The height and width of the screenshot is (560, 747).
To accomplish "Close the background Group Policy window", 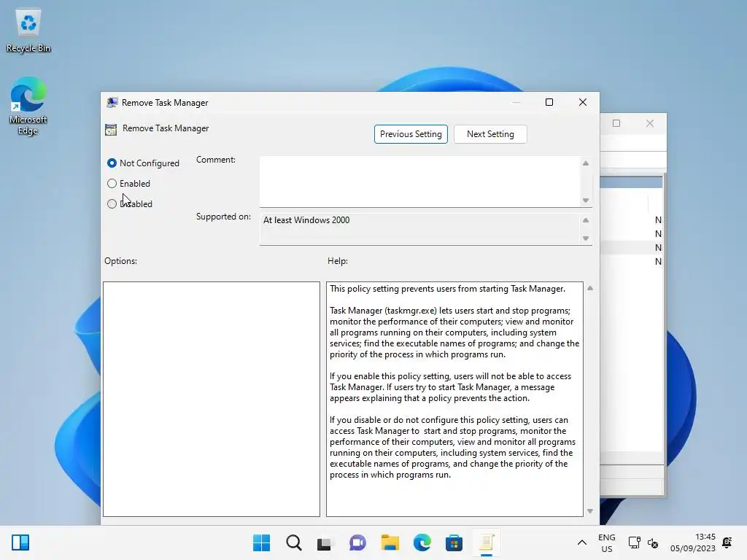I will click(x=650, y=123).
